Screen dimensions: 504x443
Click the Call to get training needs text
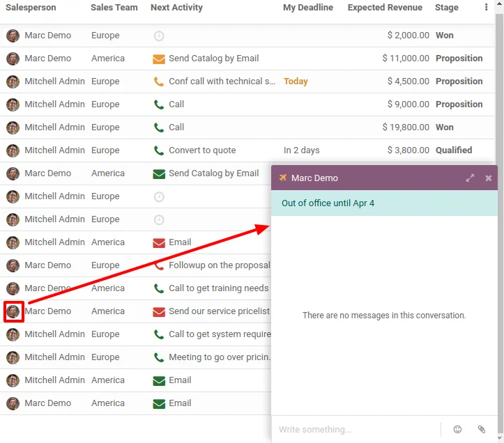coord(219,288)
